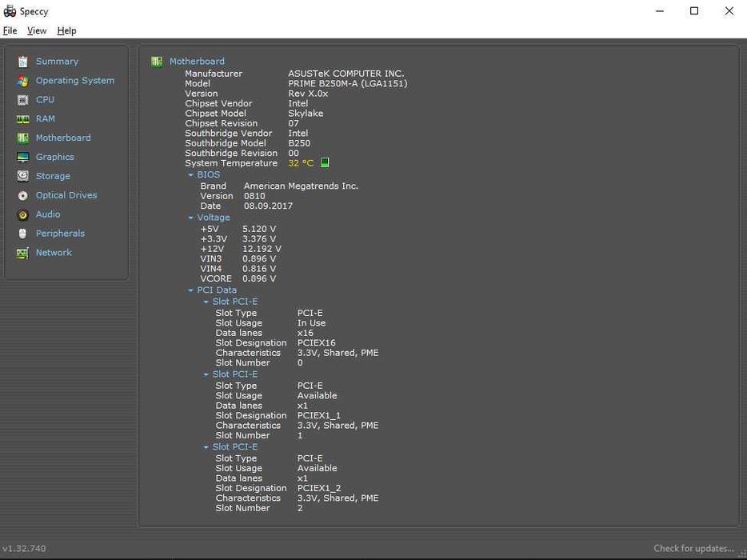
Task: Open the File menu
Action: point(10,30)
